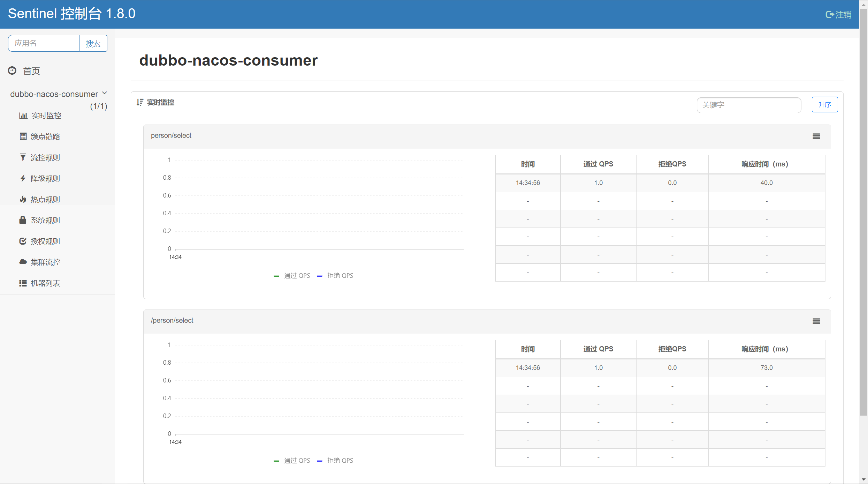Click the filter icon for 流控规则
This screenshot has width=868, height=484.
click(x=23, y=157)
